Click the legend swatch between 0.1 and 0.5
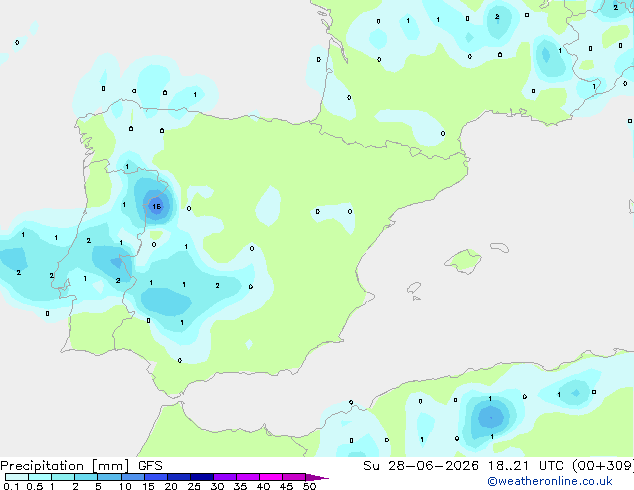The width and height of the screenshot is (634, 490). point(17,477)
